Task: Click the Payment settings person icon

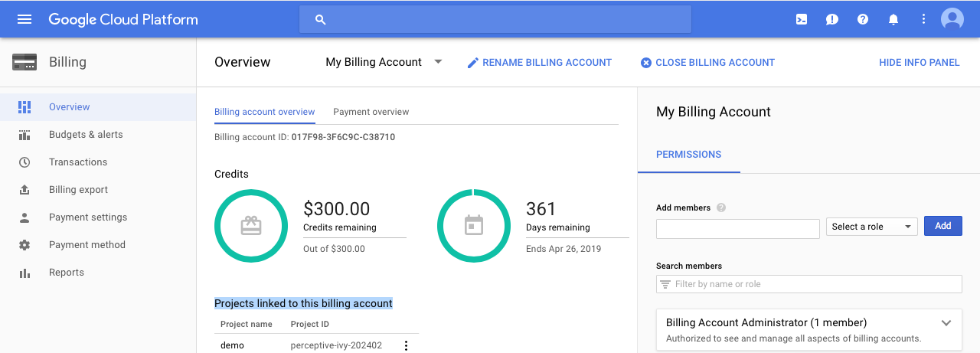Action: click(24, 217)
